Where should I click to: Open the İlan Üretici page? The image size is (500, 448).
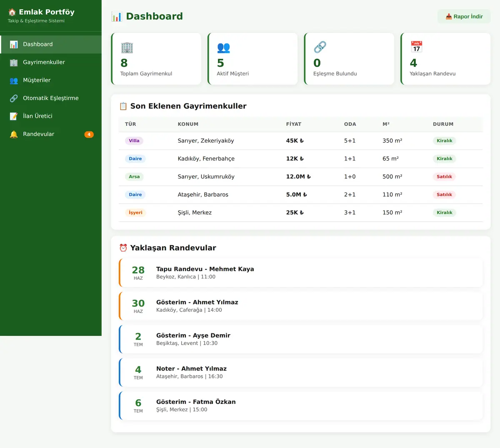click(x=51, y=116)
